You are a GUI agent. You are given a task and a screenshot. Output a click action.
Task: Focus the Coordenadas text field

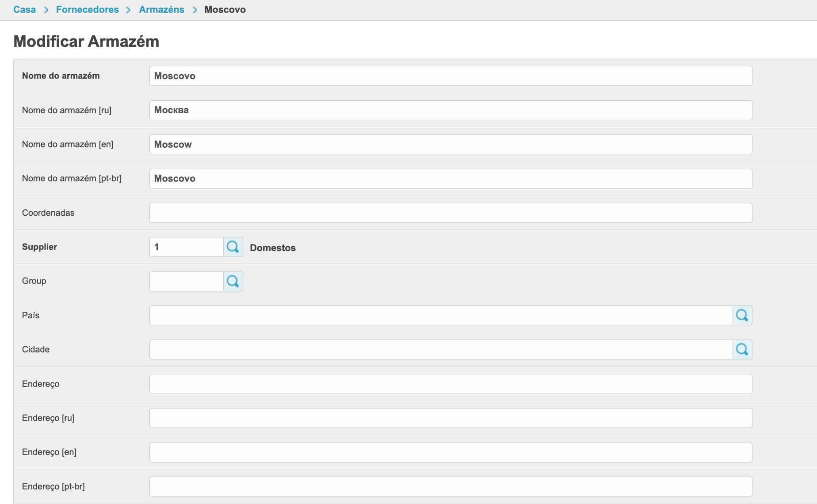click(450, 213)
